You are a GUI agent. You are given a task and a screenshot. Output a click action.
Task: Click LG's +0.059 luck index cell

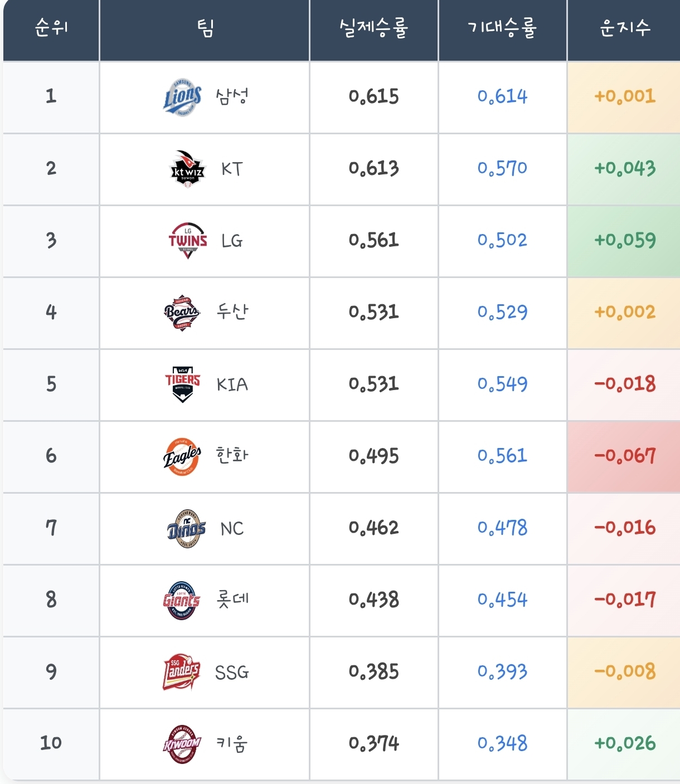(x=624, y=241)
